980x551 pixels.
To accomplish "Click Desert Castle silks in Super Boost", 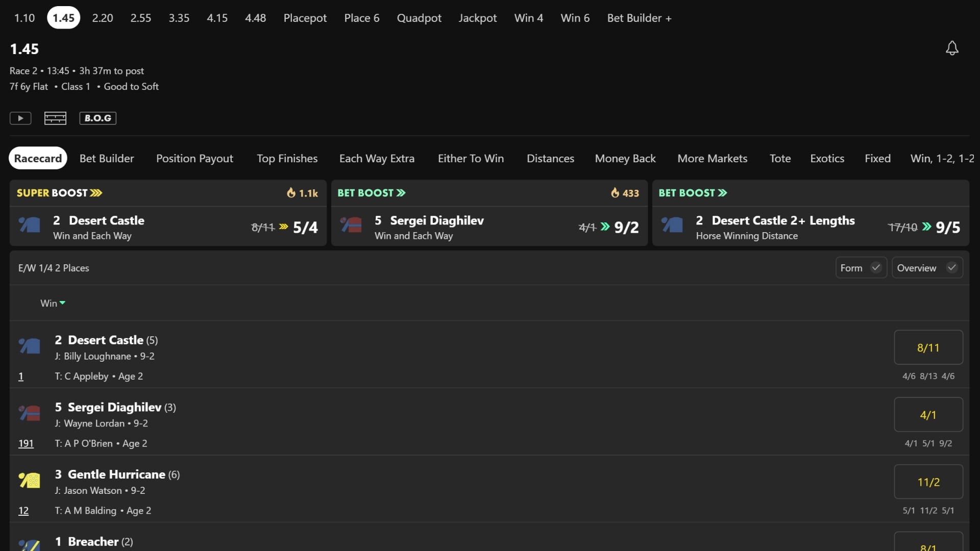I will (30, 225).
